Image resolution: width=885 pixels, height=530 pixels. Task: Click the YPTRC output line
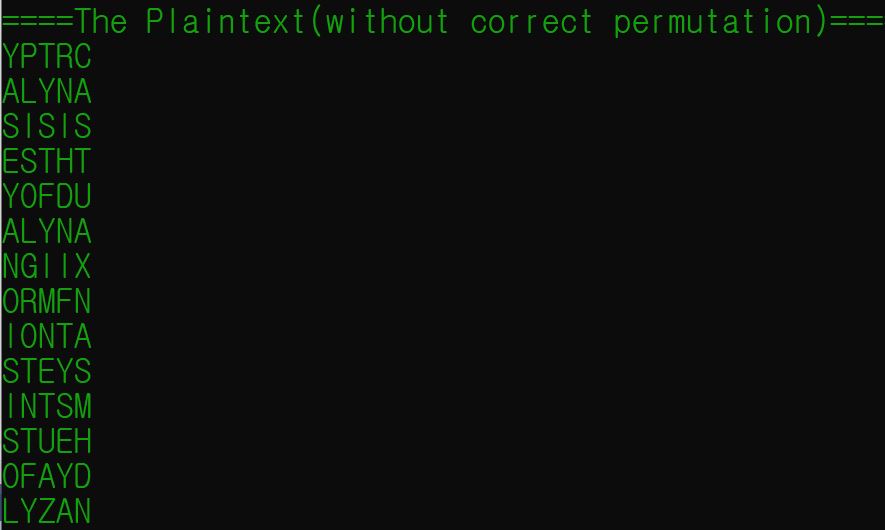47,56
